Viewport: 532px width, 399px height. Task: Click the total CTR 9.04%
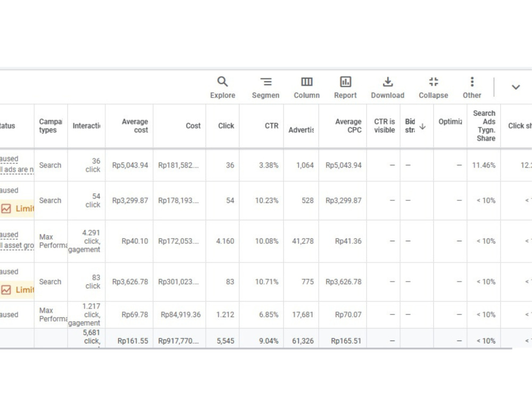pyautogui.click(x=269, y=341)
